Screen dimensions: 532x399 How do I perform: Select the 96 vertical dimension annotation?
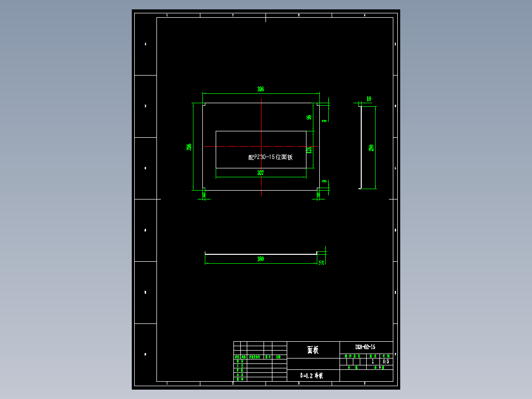[308, 116]
